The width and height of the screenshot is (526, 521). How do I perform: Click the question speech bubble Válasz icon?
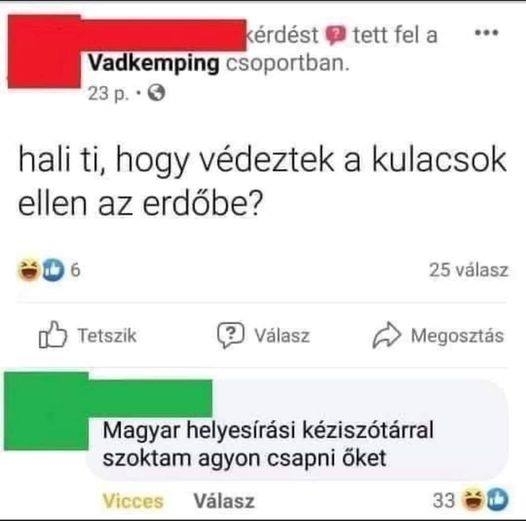point(230,335)
